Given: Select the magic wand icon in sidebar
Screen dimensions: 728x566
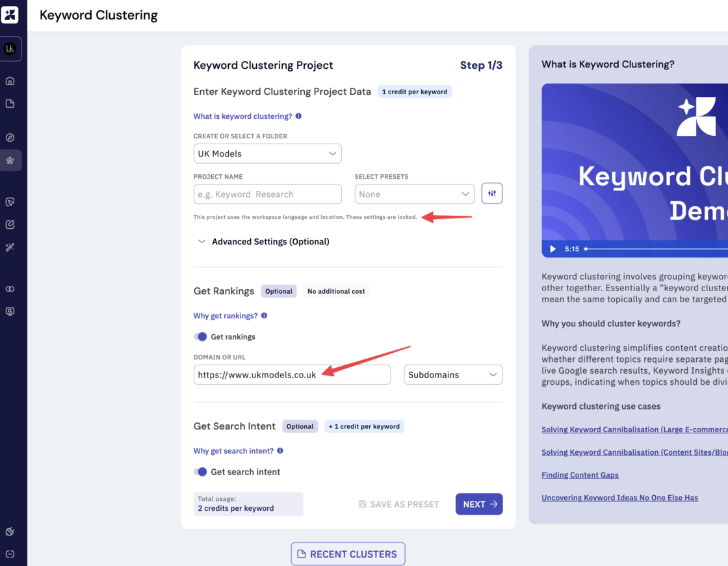Looking at the screenshot, I should (x=10, y=247).
